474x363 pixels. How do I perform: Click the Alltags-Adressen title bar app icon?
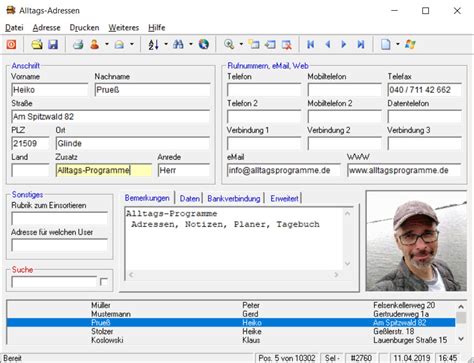[11, 10]
